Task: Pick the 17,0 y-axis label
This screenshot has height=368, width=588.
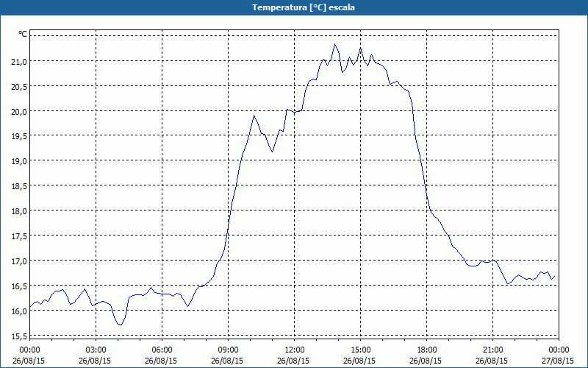Action: point(19,261)
